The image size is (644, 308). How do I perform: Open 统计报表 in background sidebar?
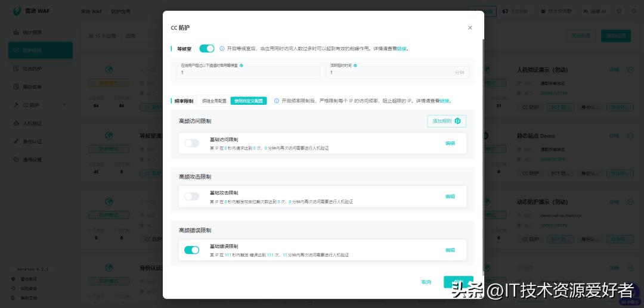click(x=41, y=32)
